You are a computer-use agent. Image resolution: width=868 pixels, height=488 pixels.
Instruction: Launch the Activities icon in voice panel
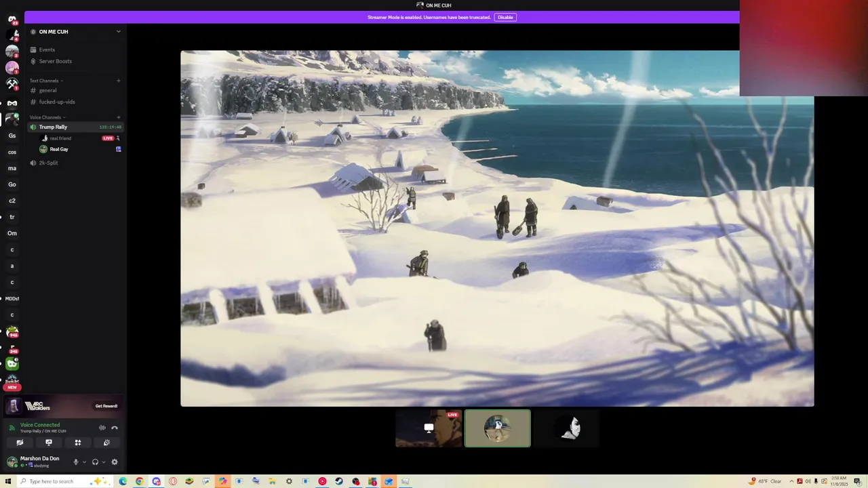click(x=78, y=443)
